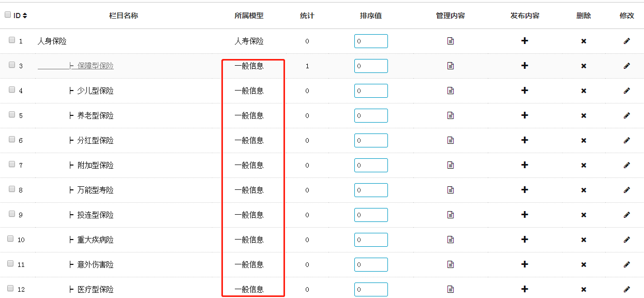The width and height of the screenshot is (644, 298).
Task: Delete the 意外伤害险 row
Action: [x=583, y=264]
